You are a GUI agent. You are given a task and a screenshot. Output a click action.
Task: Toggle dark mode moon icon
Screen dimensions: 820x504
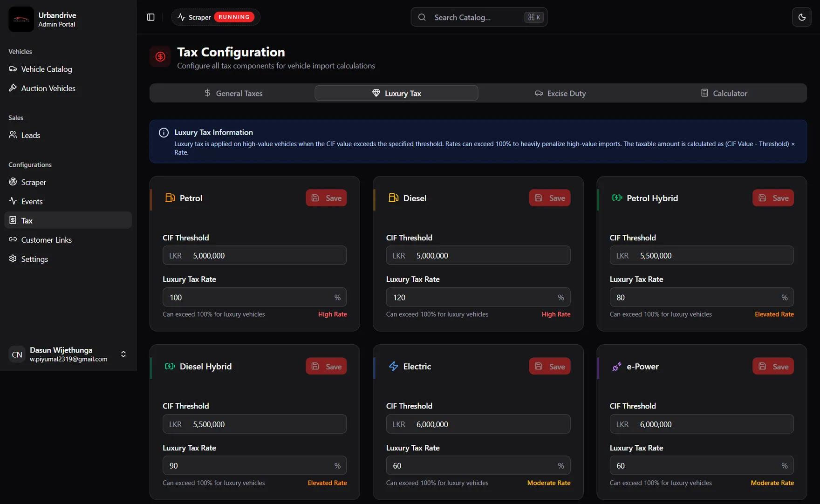(802, 17)
